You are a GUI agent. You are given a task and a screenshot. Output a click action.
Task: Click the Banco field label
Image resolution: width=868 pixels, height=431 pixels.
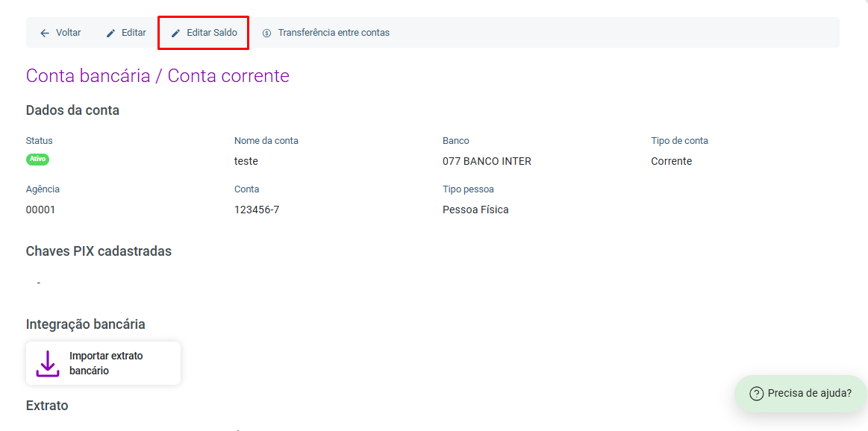456,140
